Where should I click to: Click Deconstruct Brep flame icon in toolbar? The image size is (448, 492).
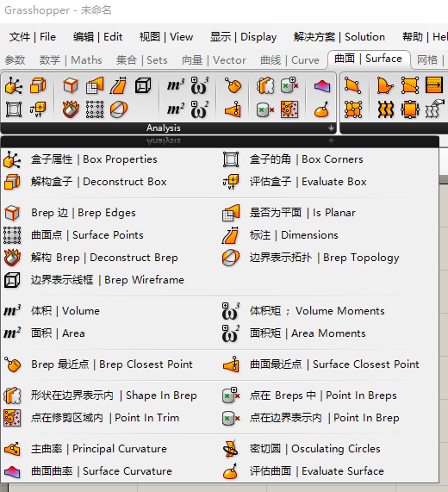coord(71,109)
